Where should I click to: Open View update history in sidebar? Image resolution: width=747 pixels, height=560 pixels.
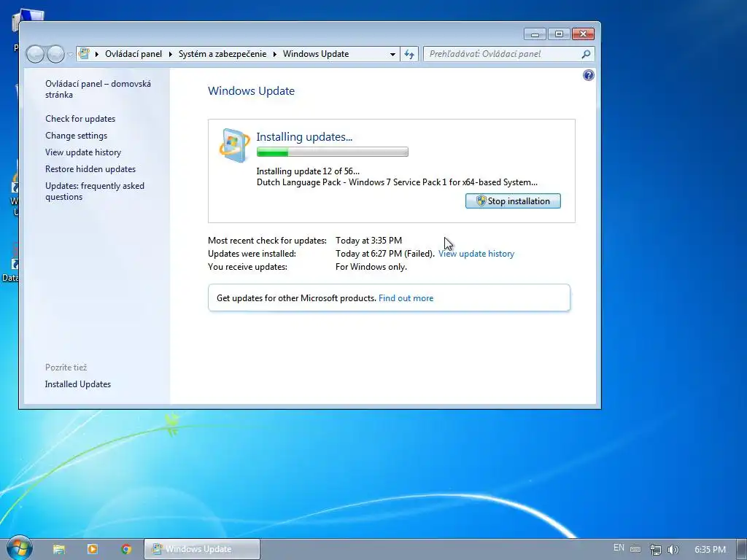tap(83, 152)
